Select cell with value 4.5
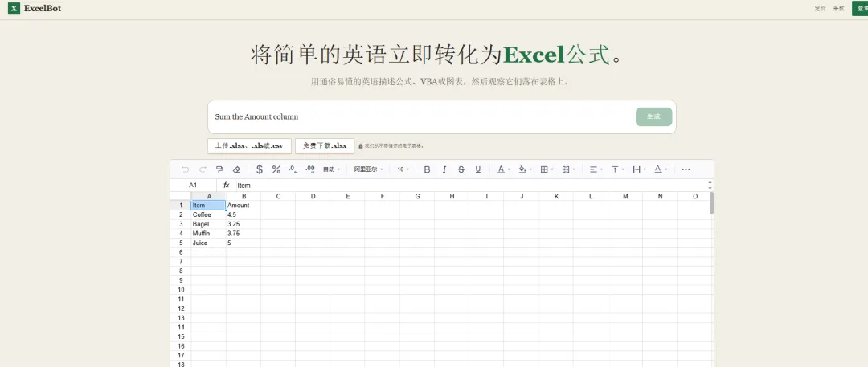Viewport: 868px width, 367px height. pyautogui.click(x=244, y=214)
